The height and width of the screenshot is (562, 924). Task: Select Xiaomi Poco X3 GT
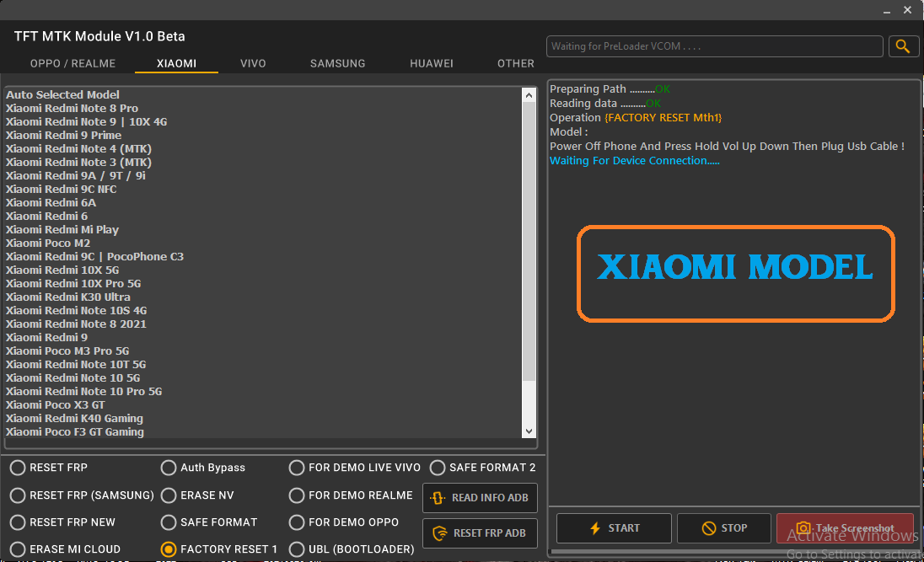(x=56, y=405)
